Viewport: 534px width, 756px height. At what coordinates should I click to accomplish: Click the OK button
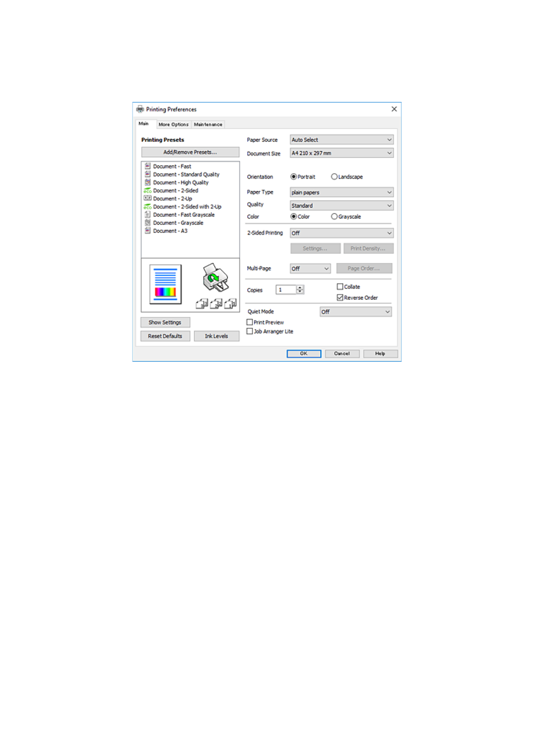point(304,353)
